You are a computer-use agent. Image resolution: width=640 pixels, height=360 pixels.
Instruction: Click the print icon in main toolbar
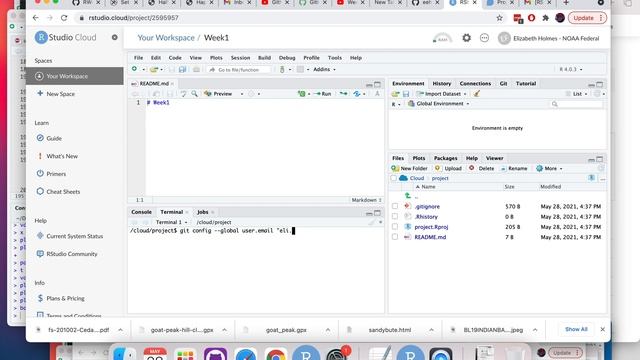click(x=196, y=70)
